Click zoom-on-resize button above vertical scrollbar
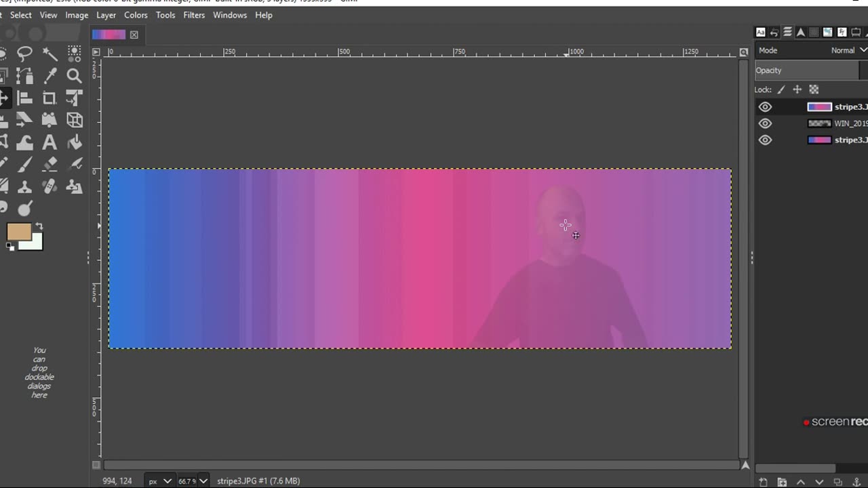Viewport: 868px width, 488px height. click(744, 52)
